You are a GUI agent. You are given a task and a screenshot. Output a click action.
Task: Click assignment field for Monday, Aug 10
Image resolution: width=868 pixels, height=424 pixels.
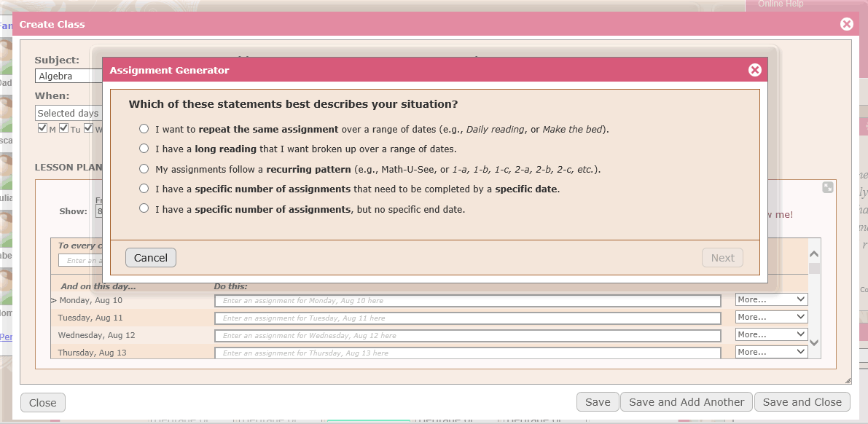tap(468, 301)
